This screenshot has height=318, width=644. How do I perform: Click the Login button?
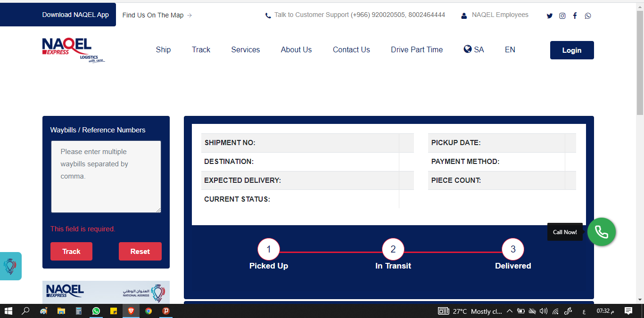pos(572,50)
